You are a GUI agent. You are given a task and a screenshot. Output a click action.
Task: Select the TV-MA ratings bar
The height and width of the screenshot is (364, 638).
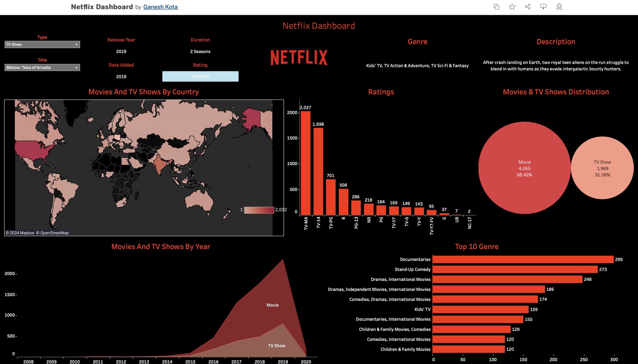coord(305,163)
